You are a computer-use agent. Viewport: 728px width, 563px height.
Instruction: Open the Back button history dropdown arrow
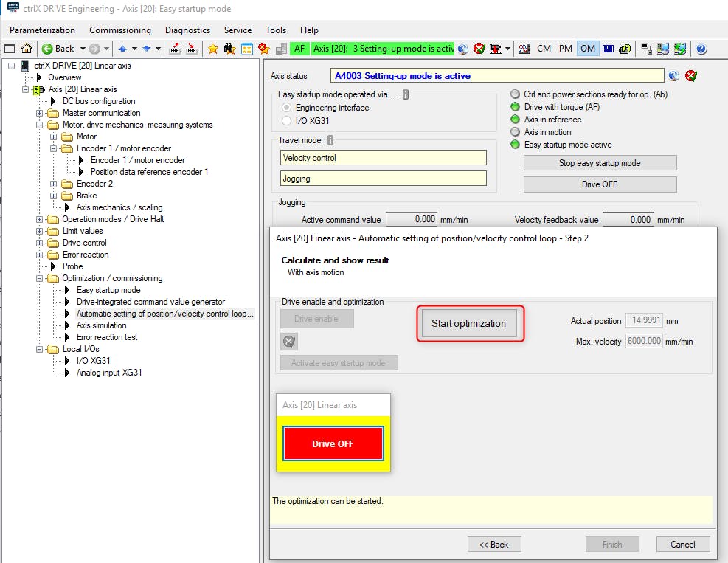pos(83,48)
